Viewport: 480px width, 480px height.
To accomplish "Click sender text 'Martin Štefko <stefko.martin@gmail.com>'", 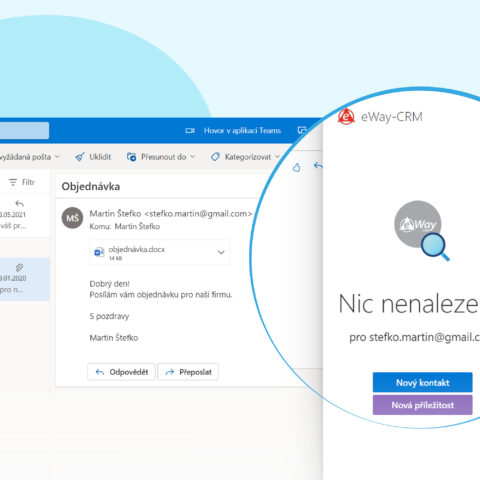I will [x=171, y=213].
